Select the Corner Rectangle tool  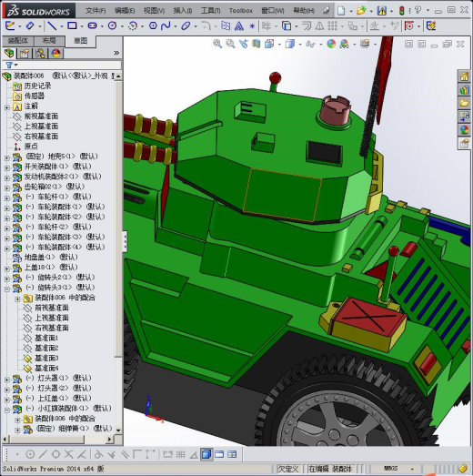click(x=72, y=25)
